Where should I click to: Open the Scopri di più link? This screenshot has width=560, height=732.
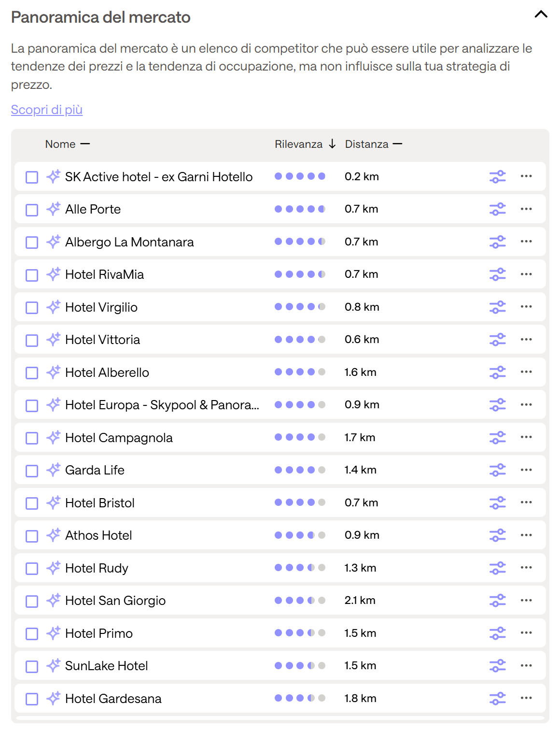[47, 110]
